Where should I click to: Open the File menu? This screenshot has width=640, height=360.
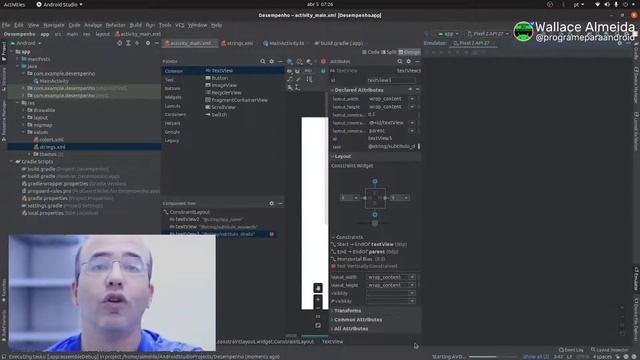(x=6, y=25)
